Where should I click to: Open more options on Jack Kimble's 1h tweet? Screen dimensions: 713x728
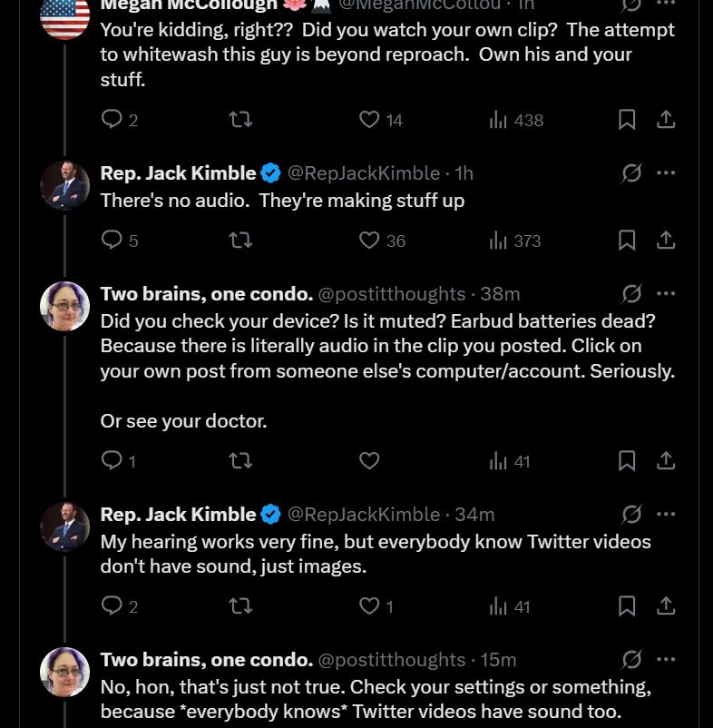click(x=666, y=173)
